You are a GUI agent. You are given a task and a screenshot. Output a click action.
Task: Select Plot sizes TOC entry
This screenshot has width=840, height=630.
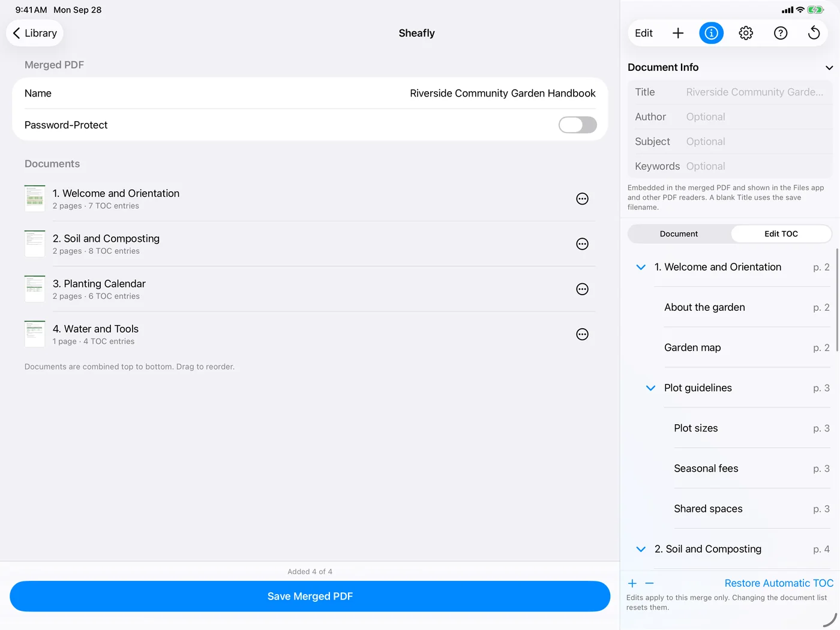752,428
